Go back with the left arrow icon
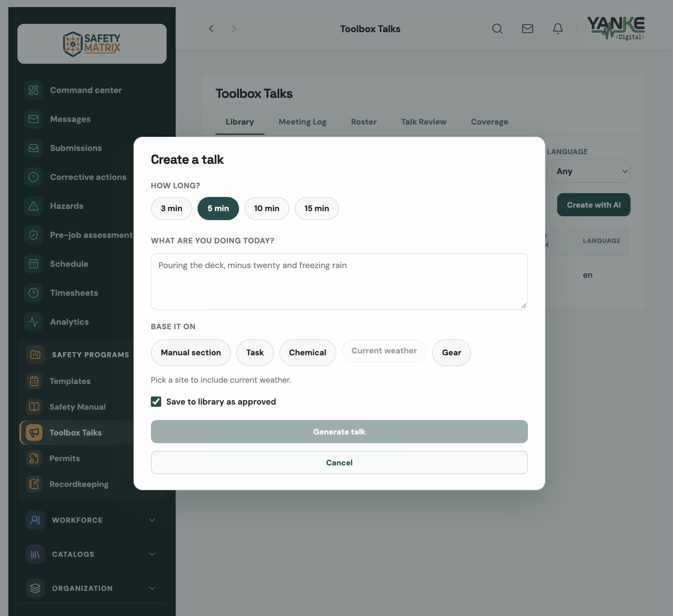The width and height of the screenshot is (673, 616). [x=211, y=29]
